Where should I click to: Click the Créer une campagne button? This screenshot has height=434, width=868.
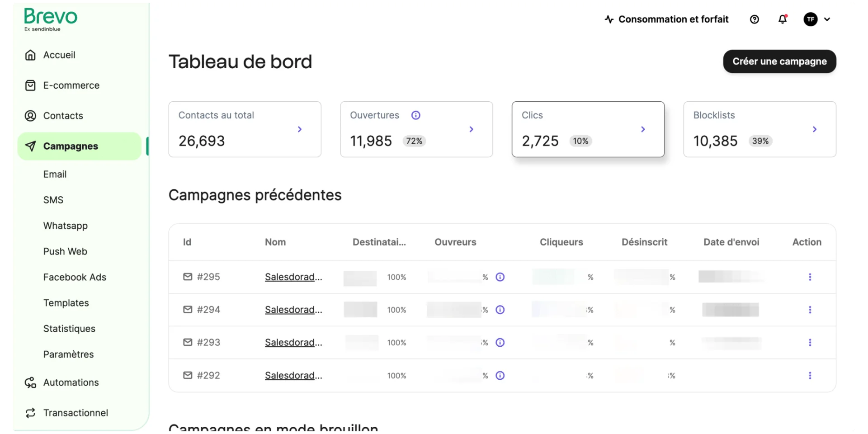(779, 61)
